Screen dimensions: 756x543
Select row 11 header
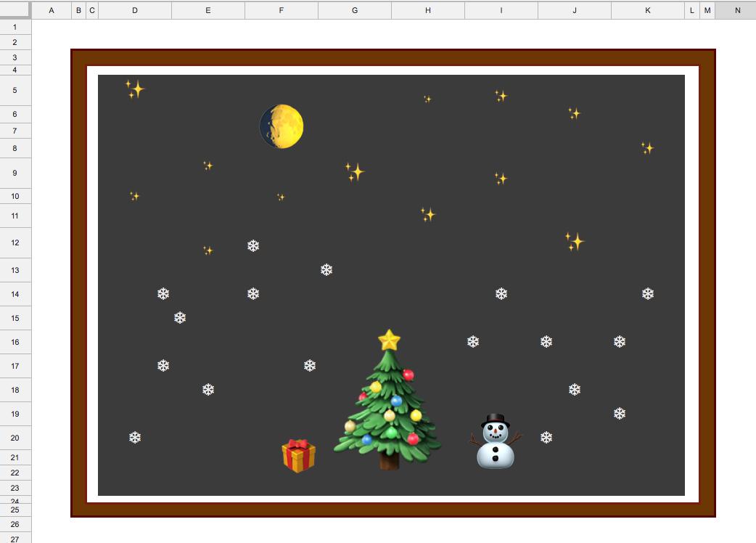coord(15,216)
